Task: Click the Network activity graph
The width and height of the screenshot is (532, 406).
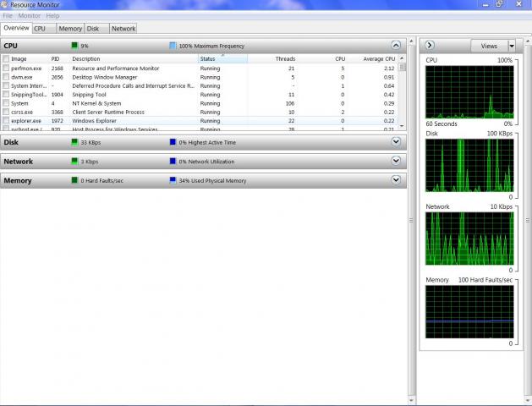Action: (469, 239)
